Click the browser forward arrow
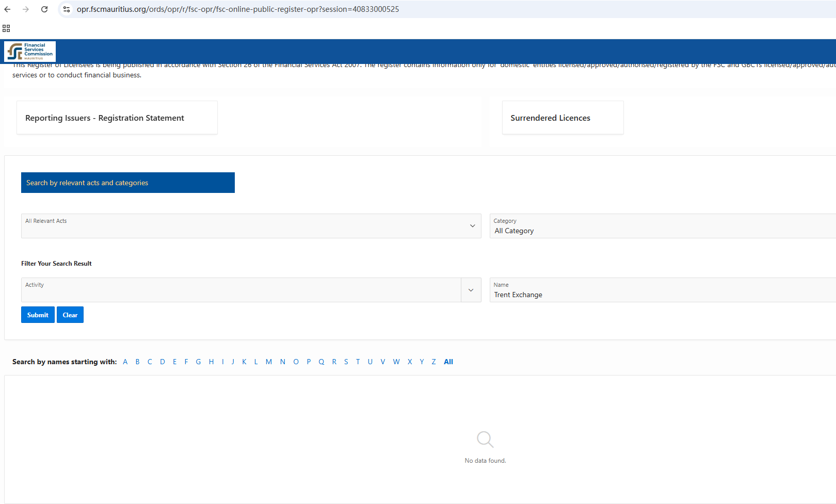836x504 pixels. [x=26, y=9]
